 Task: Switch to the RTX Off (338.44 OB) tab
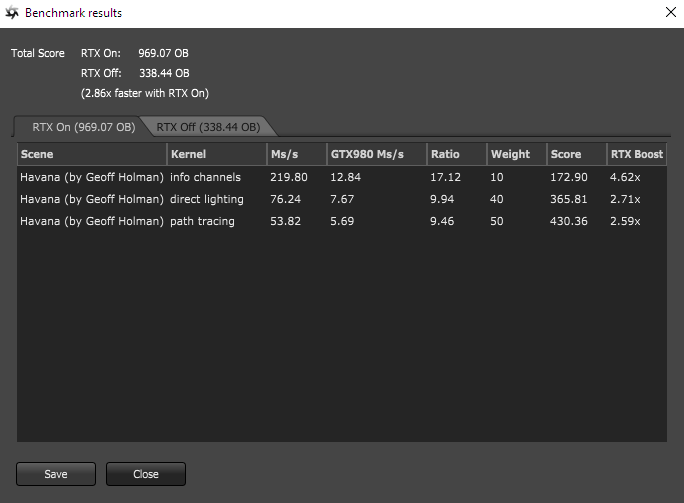[208, 127]
